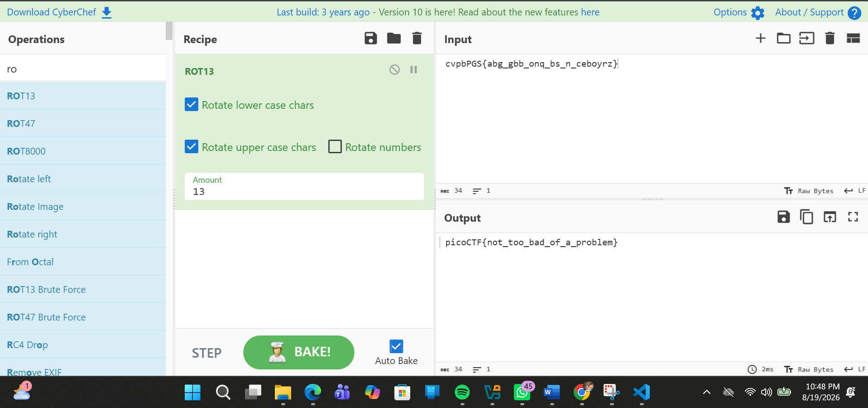Click the operations list scrollbar
Viewport: 868px width, 408px height.
[x=169, y=31]
